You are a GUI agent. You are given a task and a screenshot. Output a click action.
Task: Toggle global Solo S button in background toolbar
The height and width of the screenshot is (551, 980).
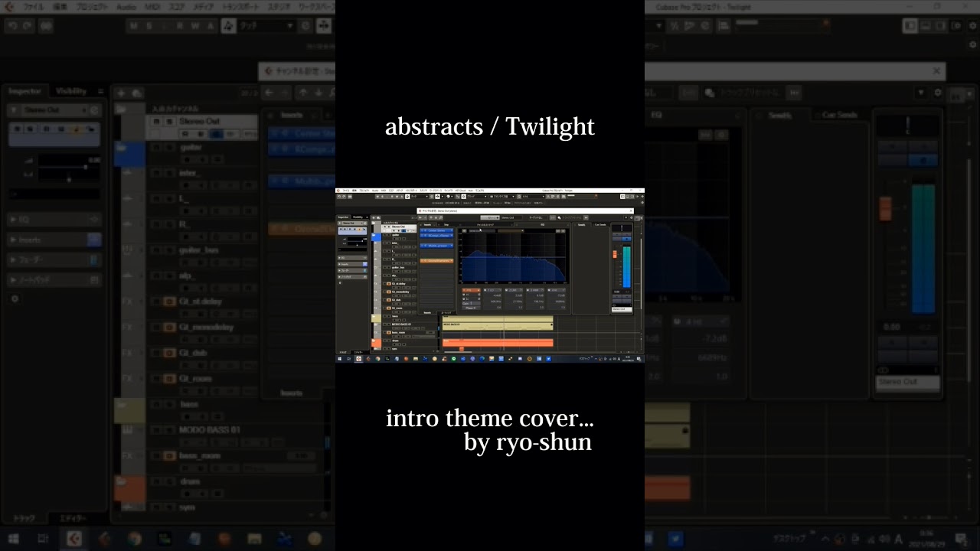point(150,25)
